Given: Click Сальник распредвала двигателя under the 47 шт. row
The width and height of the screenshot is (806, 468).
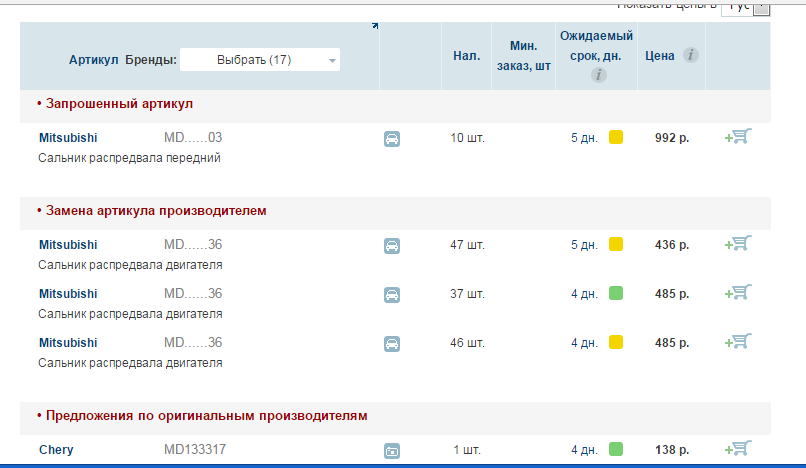Looking at the screenshot, I should pyautogui.click(x=130, y=265).
